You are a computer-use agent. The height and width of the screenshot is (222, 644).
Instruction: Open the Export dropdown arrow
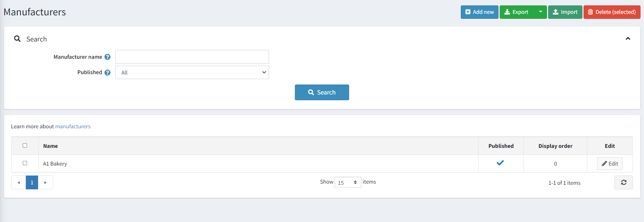click(x=540, y=12)
